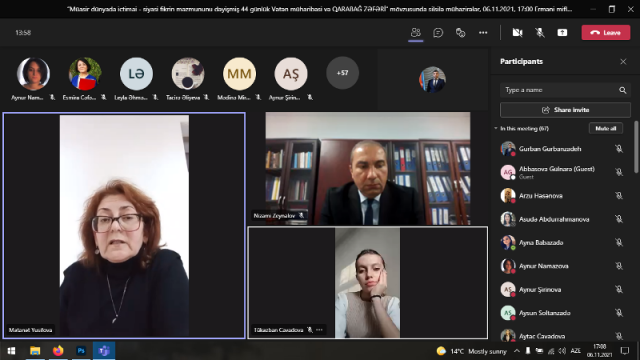Open Microsoft Teams from the taskbar
This screenshot has width=640, height=360.
tap(104, 351)
